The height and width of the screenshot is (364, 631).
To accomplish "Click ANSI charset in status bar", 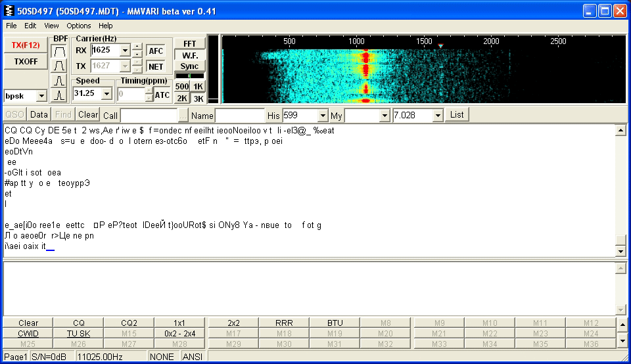I will [193, 357].
